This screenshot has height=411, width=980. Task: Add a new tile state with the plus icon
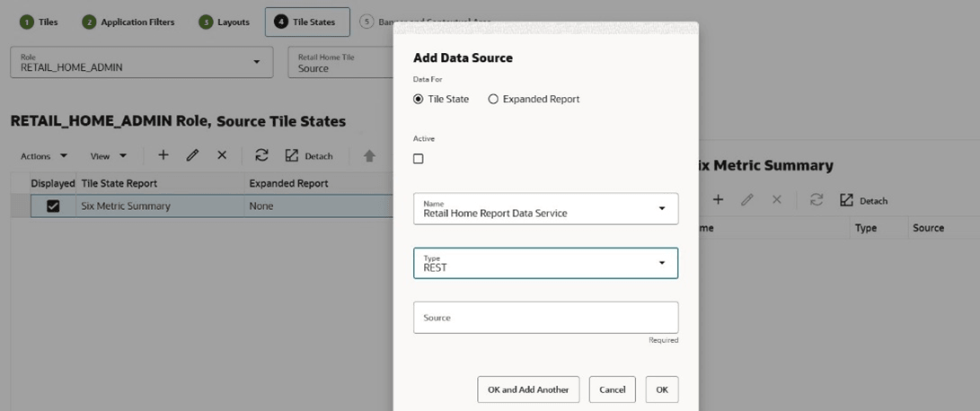pyautogui.click(x=163, y=155)
